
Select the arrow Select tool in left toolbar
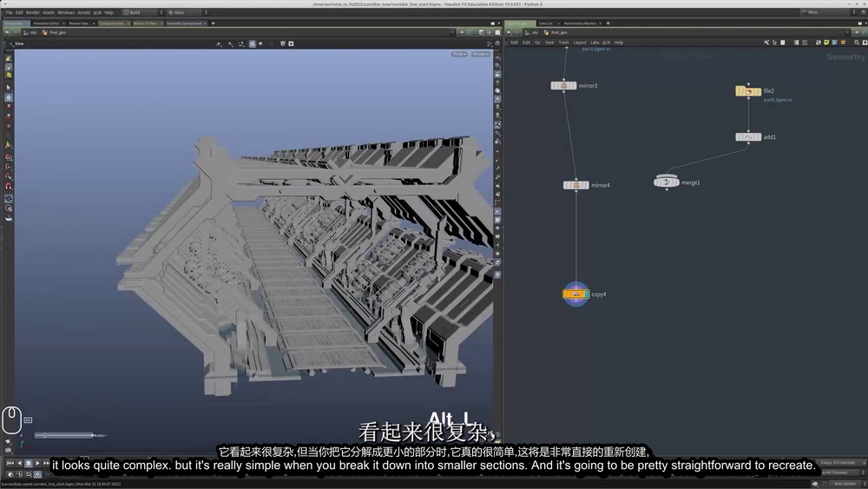(x=9, y=88)
